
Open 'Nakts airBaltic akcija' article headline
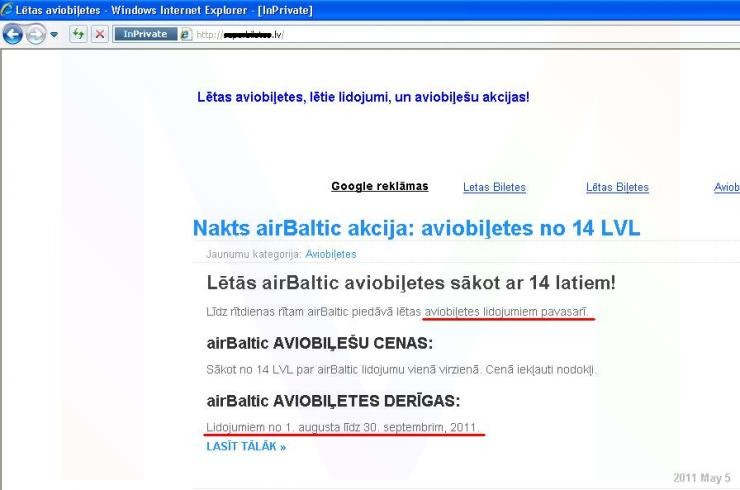coord(416,228)
